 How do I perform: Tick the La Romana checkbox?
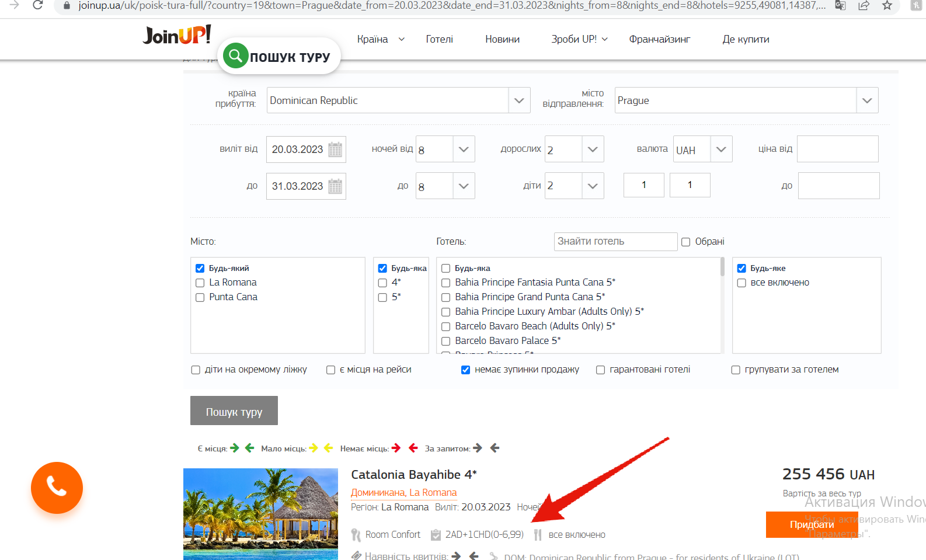point(200,283)
